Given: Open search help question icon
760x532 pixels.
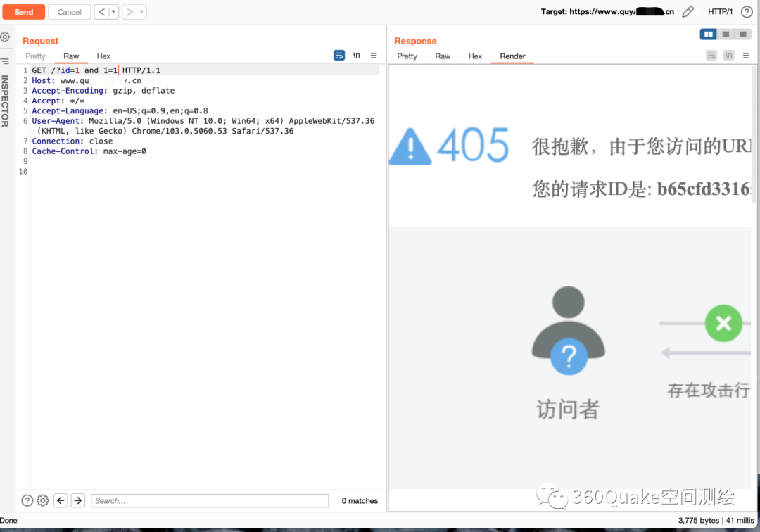Looking at the screenshot, I should 27,500.
